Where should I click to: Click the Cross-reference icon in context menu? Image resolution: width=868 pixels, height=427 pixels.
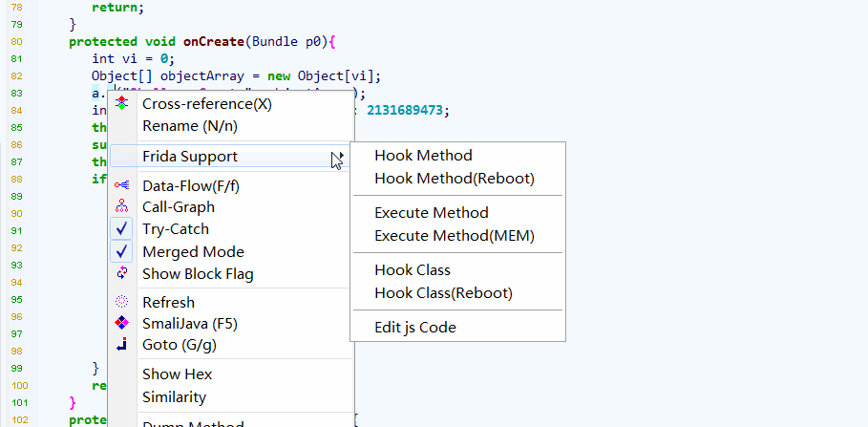pos(121,103)
